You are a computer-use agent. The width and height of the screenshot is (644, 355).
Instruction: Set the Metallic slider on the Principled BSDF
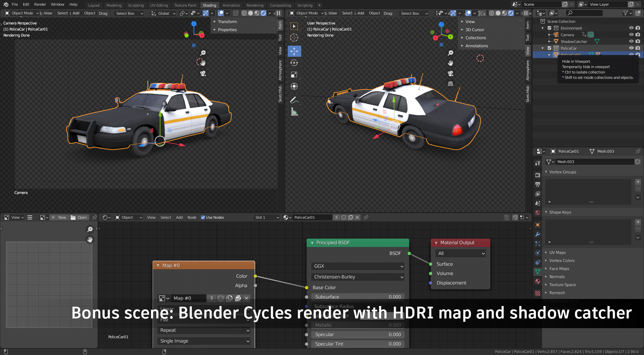click(x=358, y=325)
